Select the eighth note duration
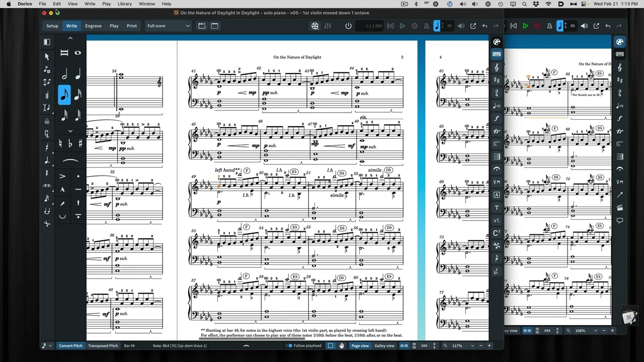 [x=64, y=95]
